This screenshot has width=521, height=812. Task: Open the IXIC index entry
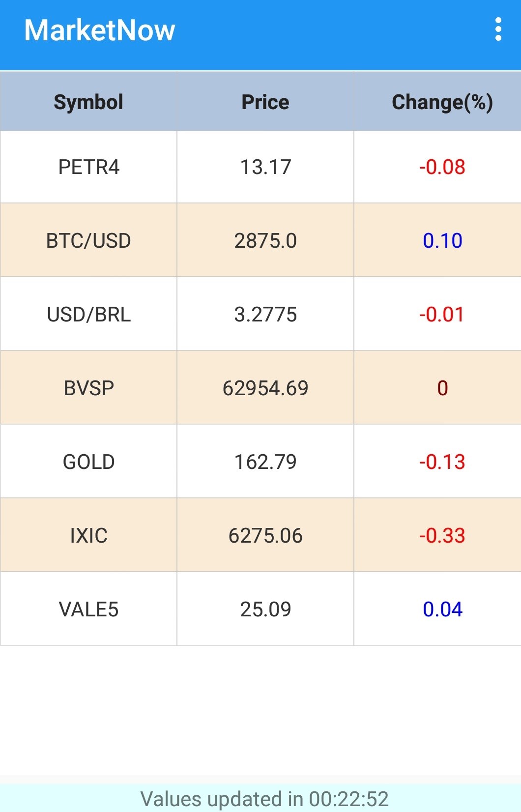pyautogui.click(x=89, y=536)
